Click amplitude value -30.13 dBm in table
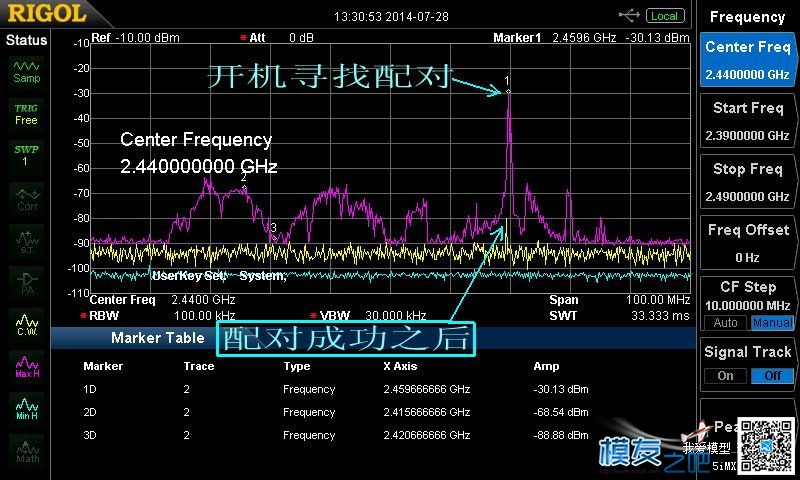This screenshot has height=480, width=800. (561, 389)
